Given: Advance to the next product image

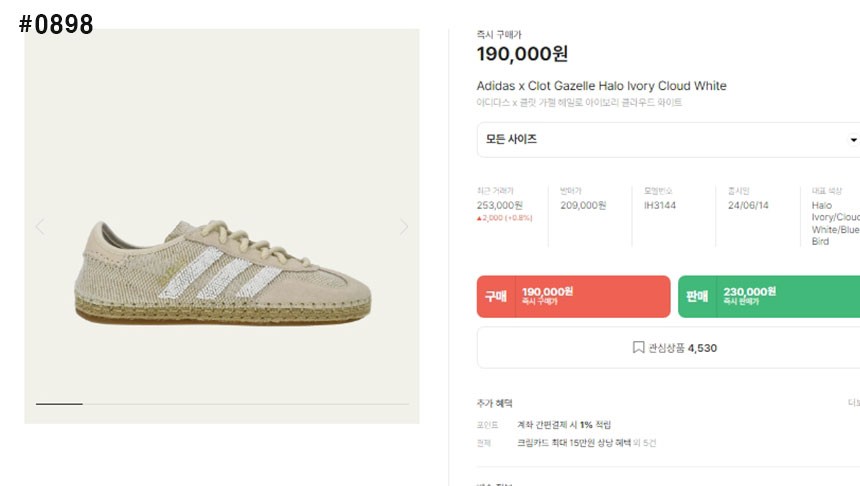Looking at the screenshot, I should point(404,227).
